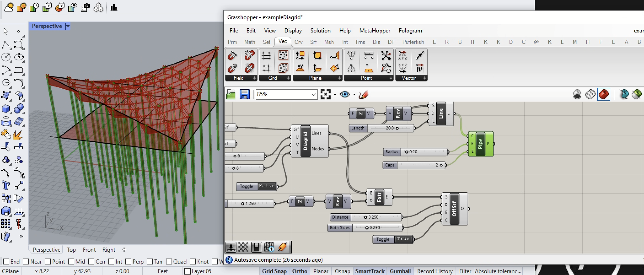This screenshot has height=275, width=644.
Task: Click the Filter button in status bar
Action: (465, 271)
